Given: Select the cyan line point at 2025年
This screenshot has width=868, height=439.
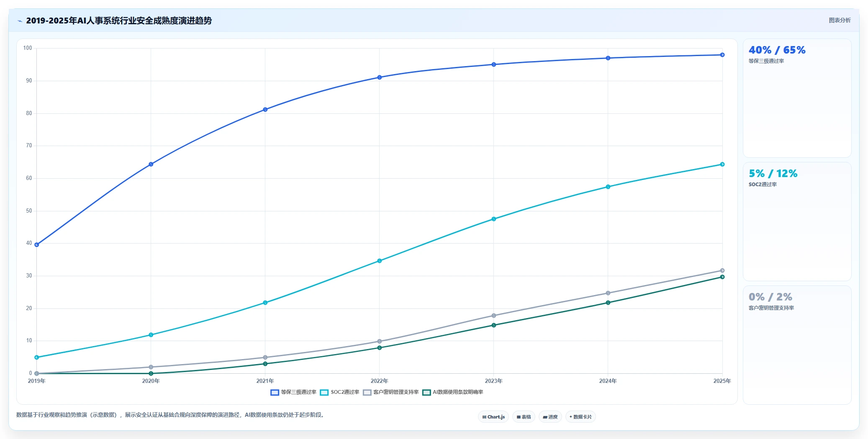Looking at the screenshot, I should coord(722,164).
